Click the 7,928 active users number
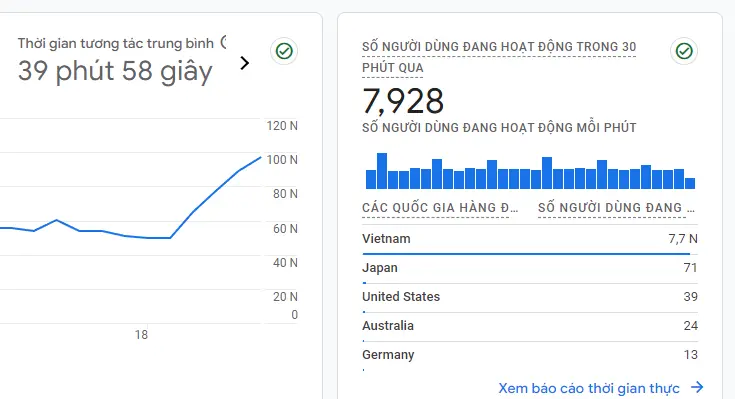735x399 pixels. click(403, 101)
